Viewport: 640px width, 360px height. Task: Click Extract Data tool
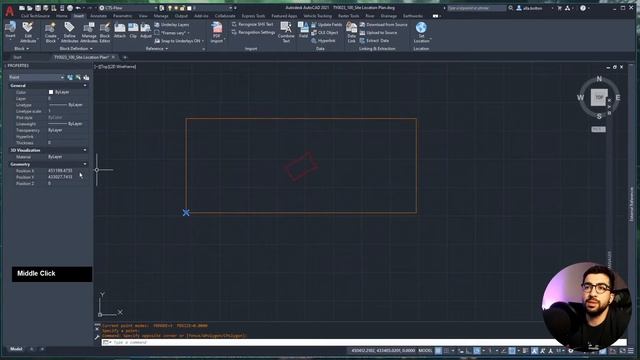374,41
